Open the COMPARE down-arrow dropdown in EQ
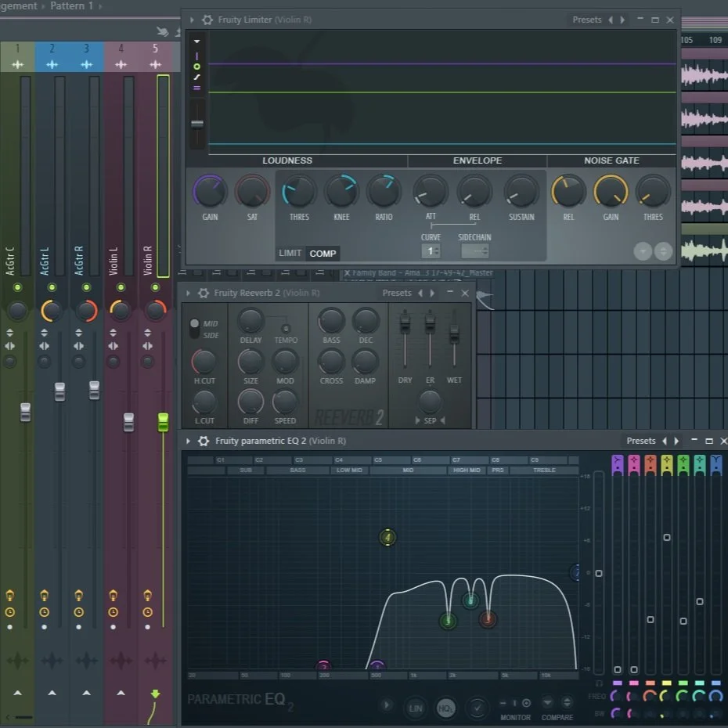 click(548, 702)
